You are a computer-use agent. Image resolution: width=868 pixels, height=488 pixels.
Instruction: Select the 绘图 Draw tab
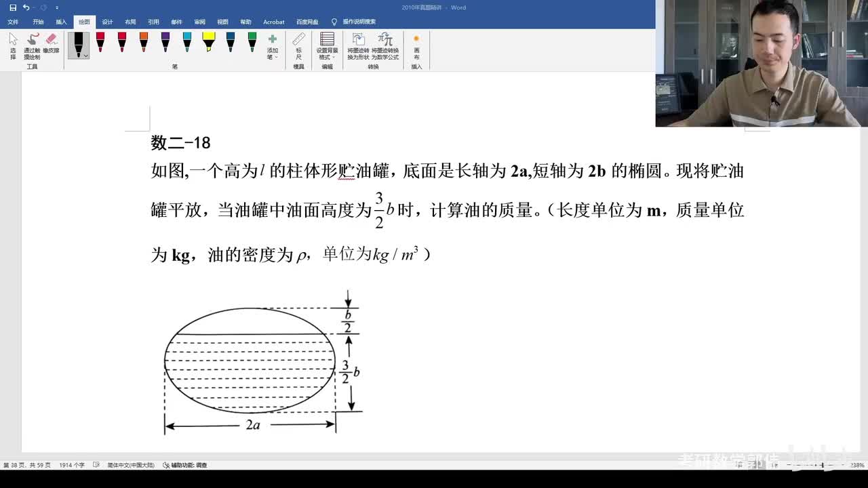(84, 22)
